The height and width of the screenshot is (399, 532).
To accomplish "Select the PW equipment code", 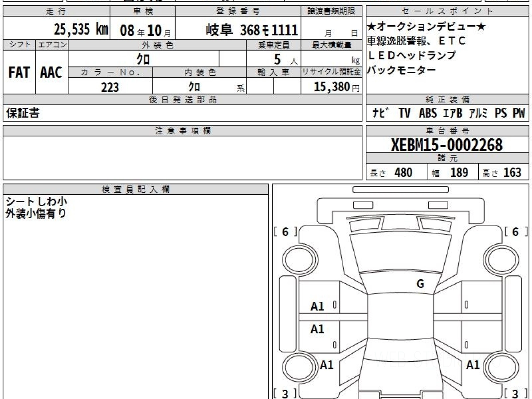I will 519,113.
